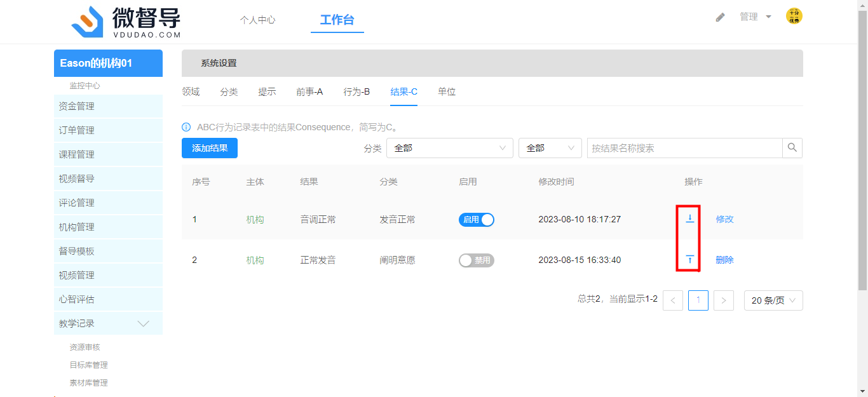Screen dimensions: 868x397
Task: Click the search magnifier icon
Action: 792,148
